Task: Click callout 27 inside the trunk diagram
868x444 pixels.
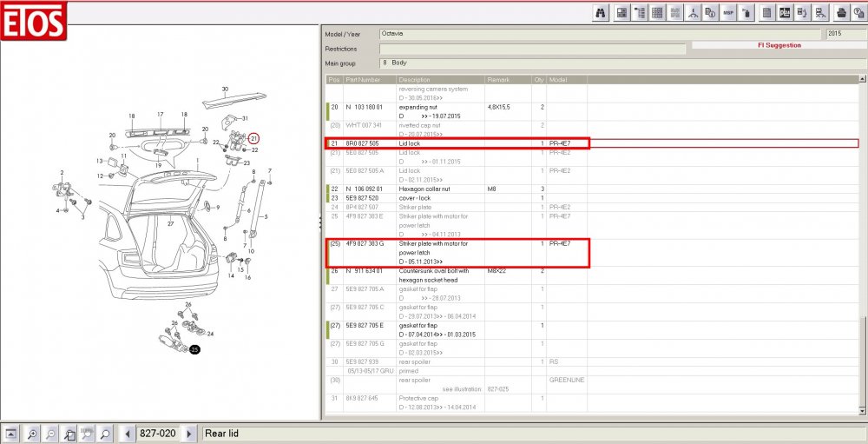Action: point(170,224)
